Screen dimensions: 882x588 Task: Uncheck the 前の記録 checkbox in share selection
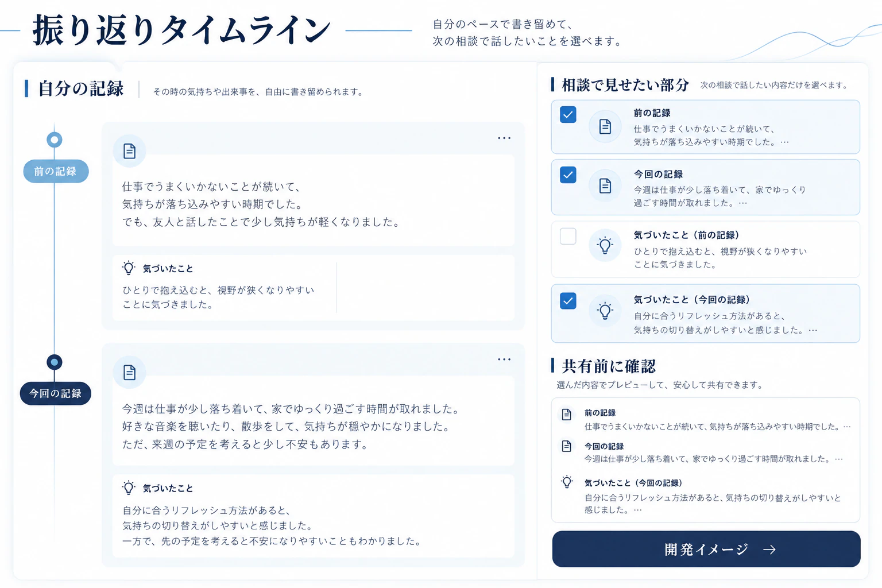pos(568,114)
